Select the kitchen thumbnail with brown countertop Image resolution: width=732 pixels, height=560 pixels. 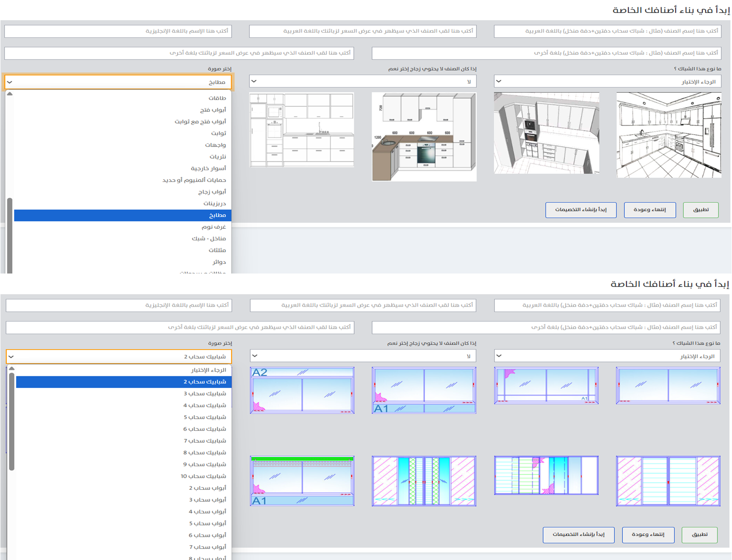coord(424,137)
